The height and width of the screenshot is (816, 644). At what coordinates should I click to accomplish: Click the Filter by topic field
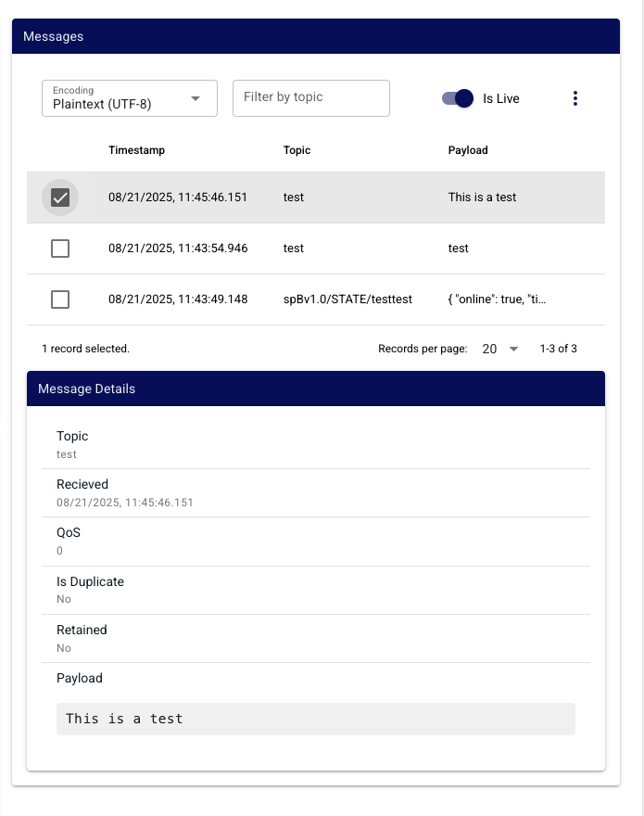click(310, 98)
